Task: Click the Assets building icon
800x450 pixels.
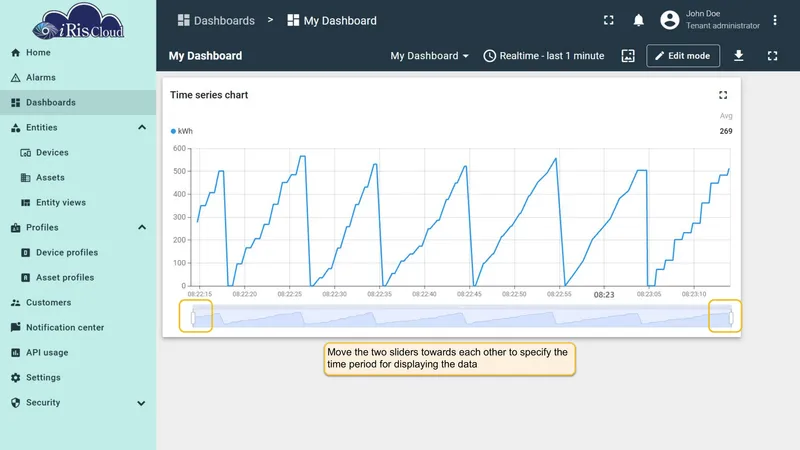Action: pos(26,178)
